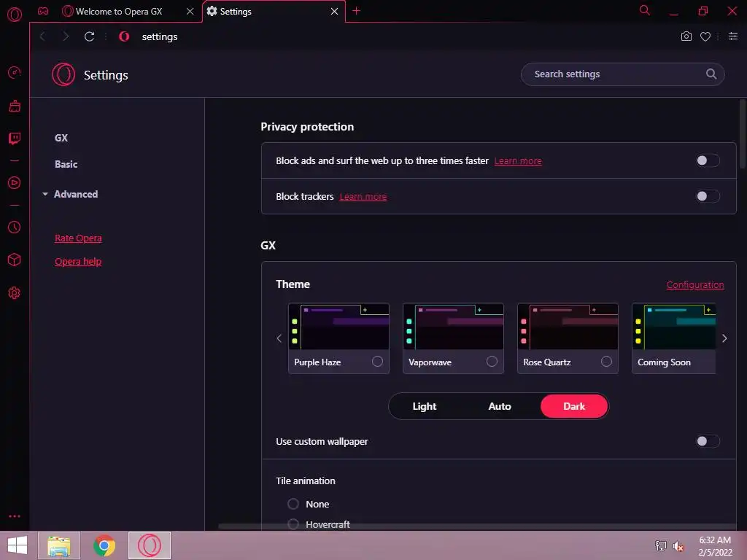Enable Block trackers toggle
Image resolution: width=747 pixels, height=560 pixels.
tap(708, 196)
